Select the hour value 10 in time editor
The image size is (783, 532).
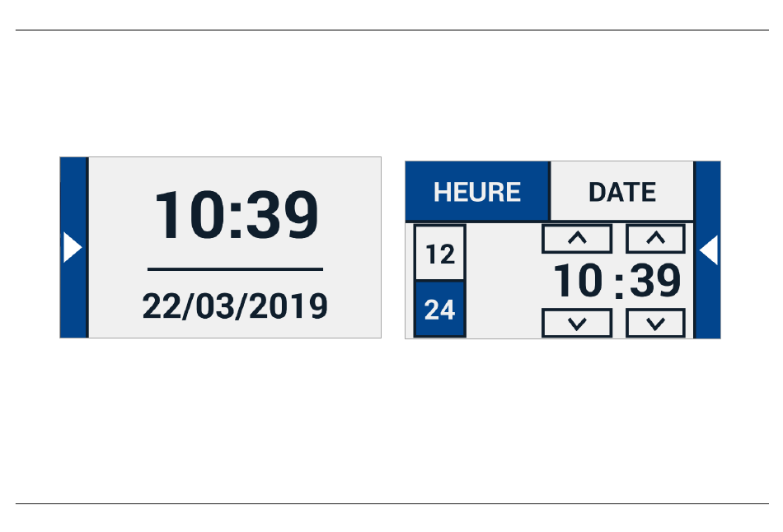[578, 281]
